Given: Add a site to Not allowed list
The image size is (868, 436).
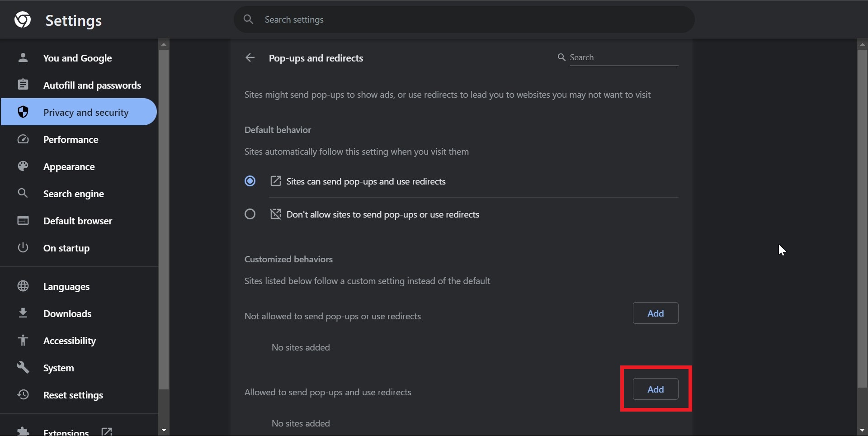Looking at the screenshot, I should point(655,313).
